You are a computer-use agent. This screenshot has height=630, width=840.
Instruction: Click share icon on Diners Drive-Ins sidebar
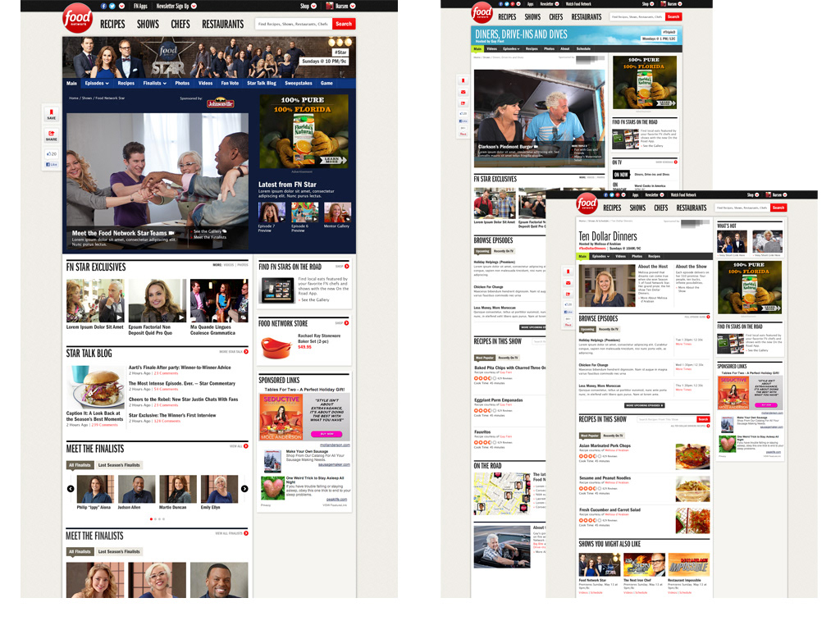coord(463,103)
